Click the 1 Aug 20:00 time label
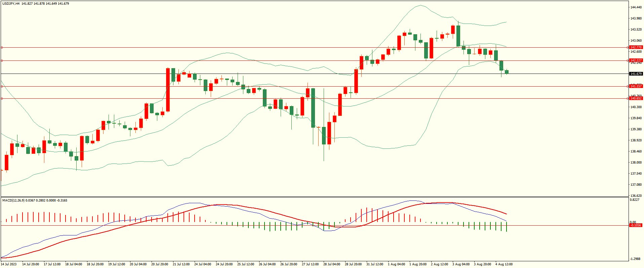This screenshot has width=644, height=268. 418,264
